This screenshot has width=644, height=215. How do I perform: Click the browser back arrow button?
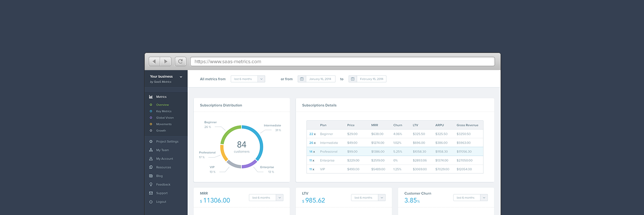pos(155,61)
